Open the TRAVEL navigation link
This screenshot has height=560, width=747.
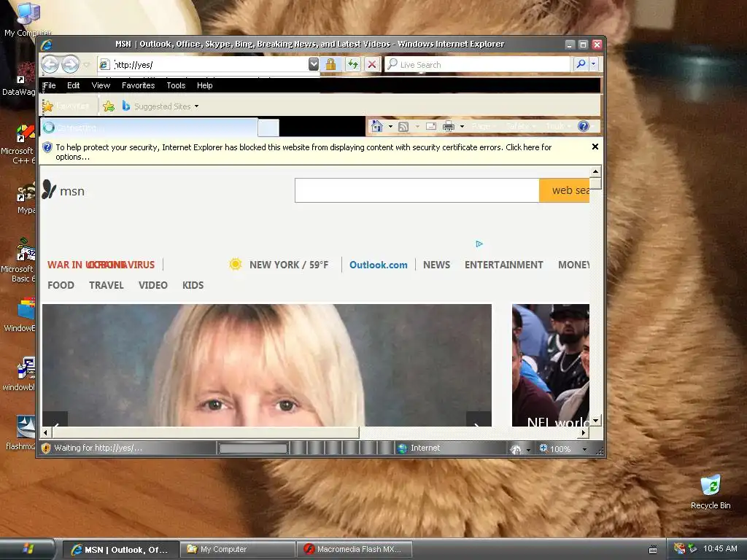tap(107, 285)
